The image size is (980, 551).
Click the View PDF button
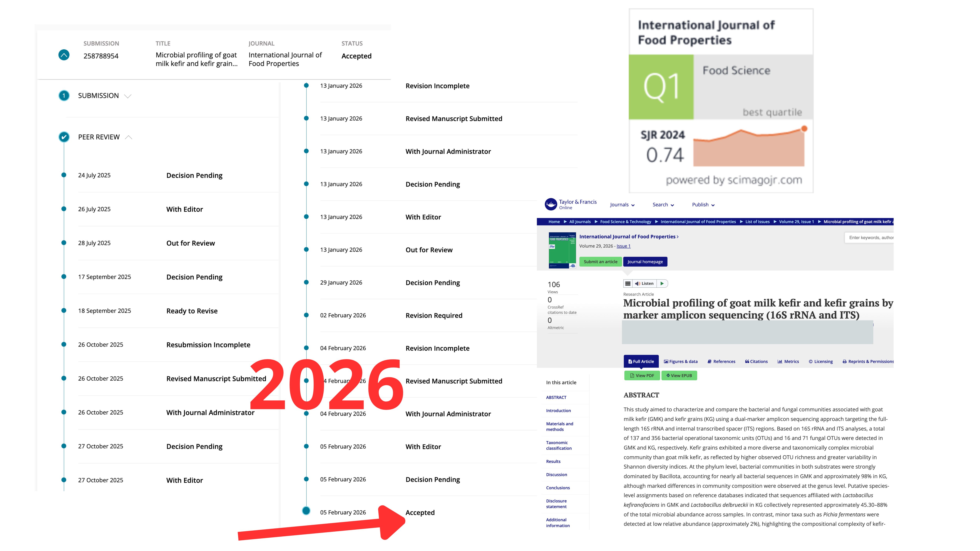[x=642, y=375]
